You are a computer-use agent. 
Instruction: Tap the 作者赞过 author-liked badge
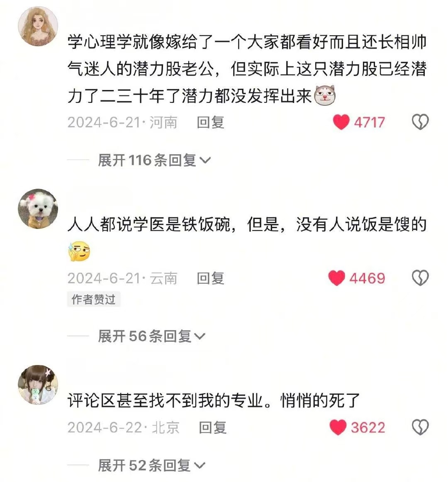pyautogui.click(x=93, y=299)
